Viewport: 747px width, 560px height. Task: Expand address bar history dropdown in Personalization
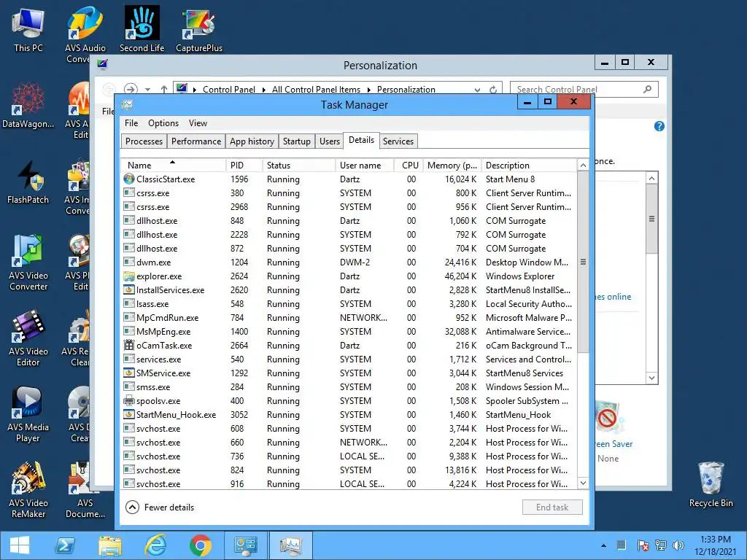tap(477, 90)
